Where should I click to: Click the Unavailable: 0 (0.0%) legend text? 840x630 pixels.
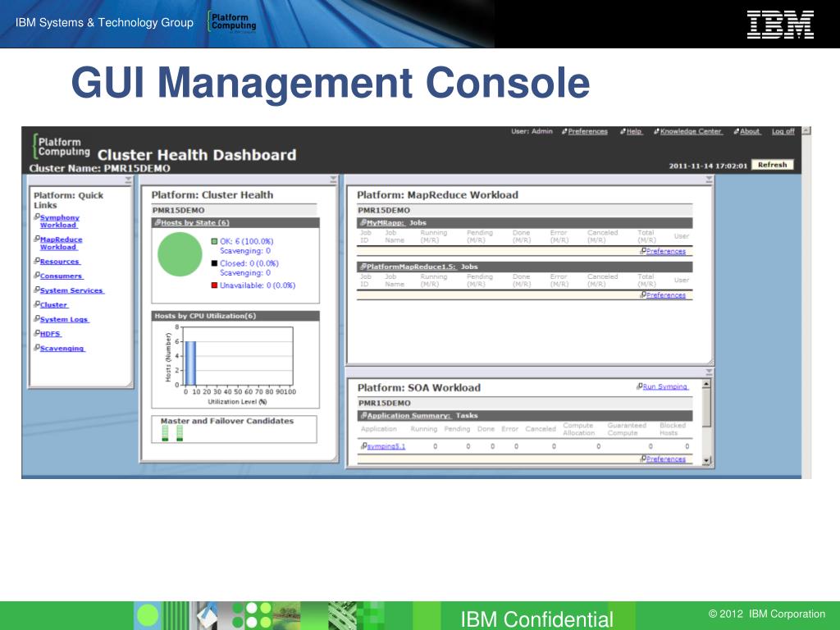258,285
